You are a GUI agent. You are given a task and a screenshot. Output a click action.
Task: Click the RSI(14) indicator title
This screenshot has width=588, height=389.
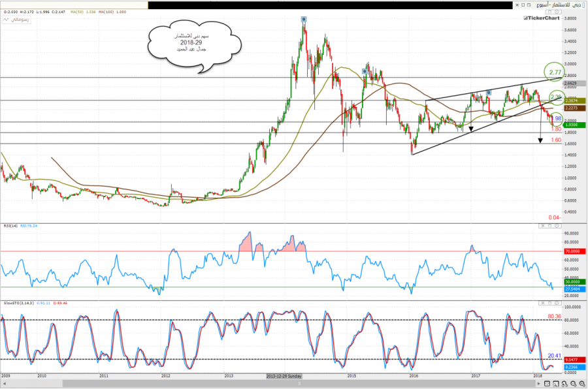pos(10,226)
